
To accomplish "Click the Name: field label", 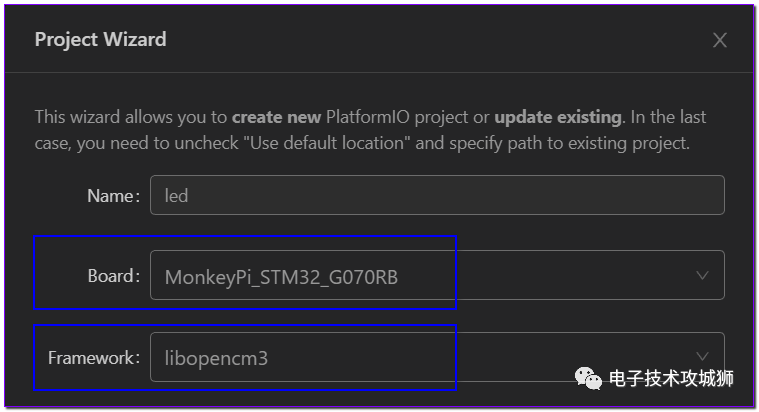I will pyautogui.click(x=114, y=196).
